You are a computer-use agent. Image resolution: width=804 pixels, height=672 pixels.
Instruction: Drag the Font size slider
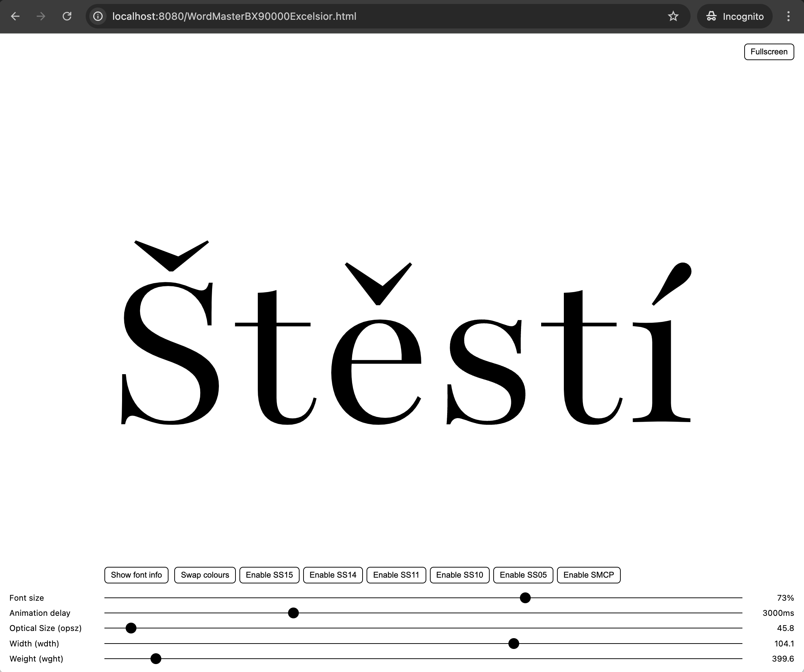[x=527, y=597]
